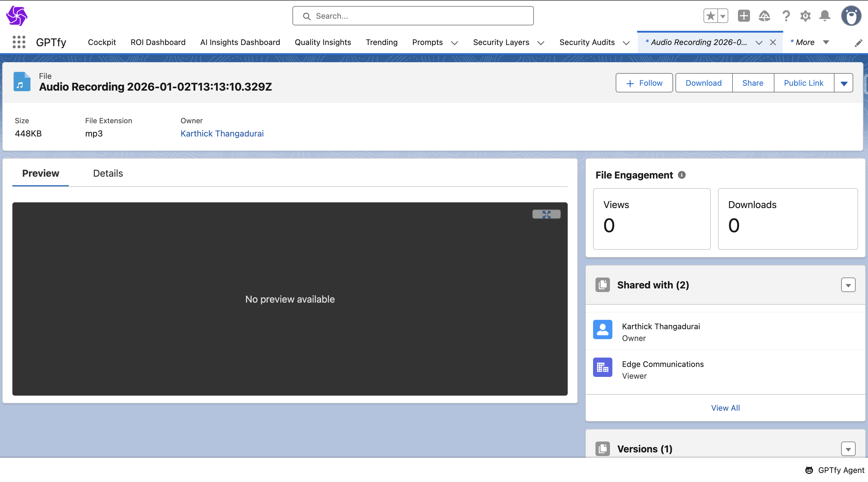Open the Notifications bell

[x=825, y=16]
